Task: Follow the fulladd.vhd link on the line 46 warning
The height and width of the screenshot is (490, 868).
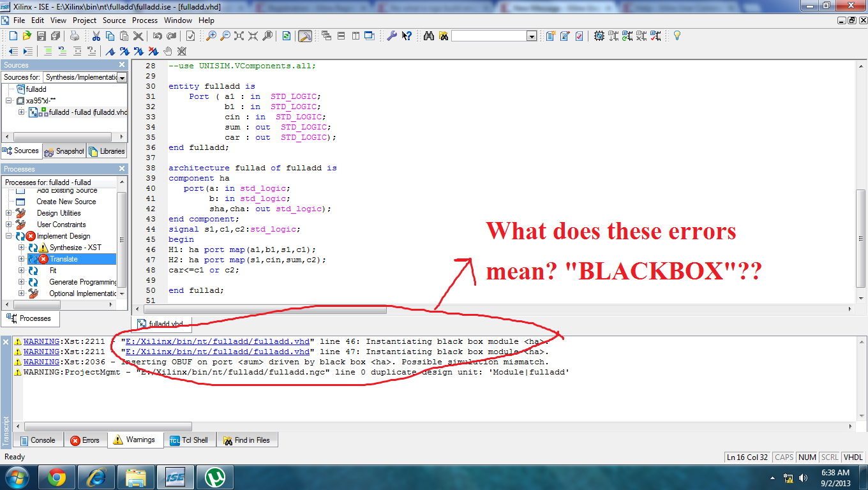Action: point(218,341)
